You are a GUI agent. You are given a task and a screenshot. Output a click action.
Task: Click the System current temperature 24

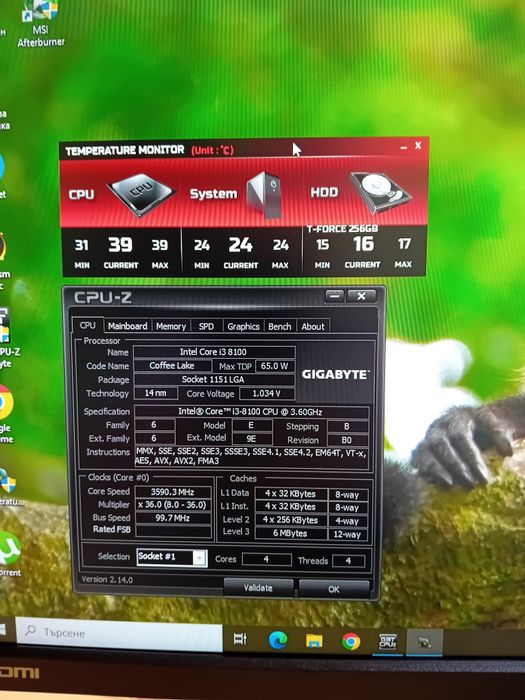(241, 245)
